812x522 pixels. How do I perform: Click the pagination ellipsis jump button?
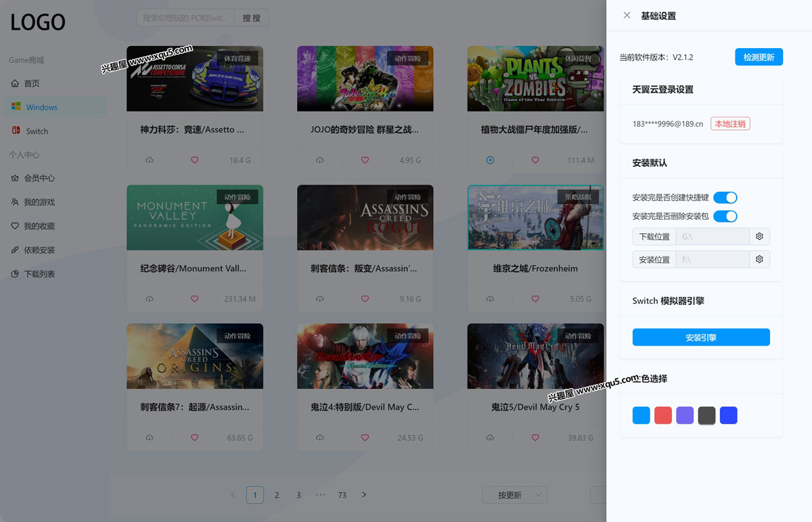point(320,495)
